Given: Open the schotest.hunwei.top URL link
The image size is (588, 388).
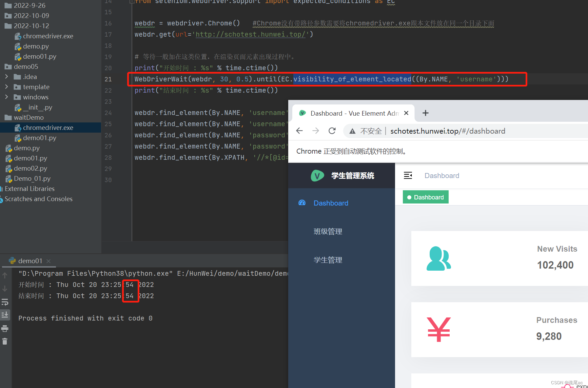Looking at the screenshot, I should (x=251, y=34).
